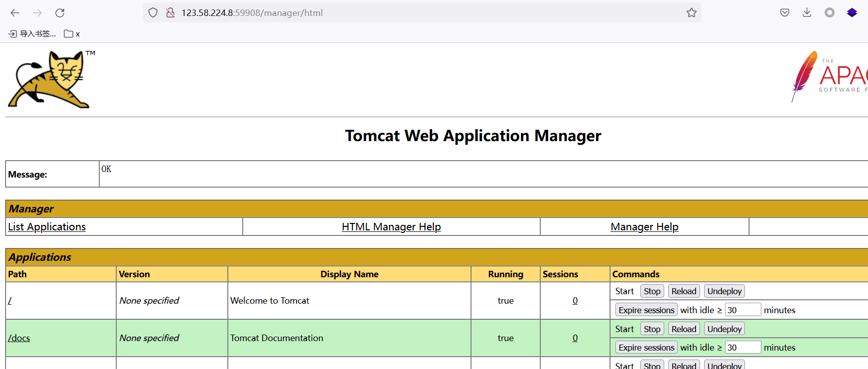Image resolution: width=868 pixels, height=369 pixels.
Task: Stop the Welcome to Tomcat application
Action: tap(652, 291)
